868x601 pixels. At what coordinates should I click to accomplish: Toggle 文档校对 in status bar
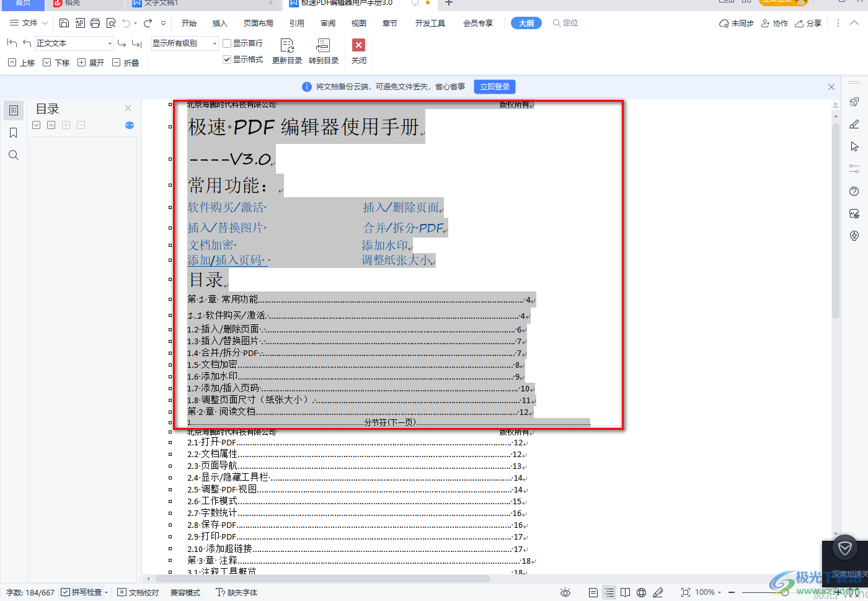click(x=138, y=592)
